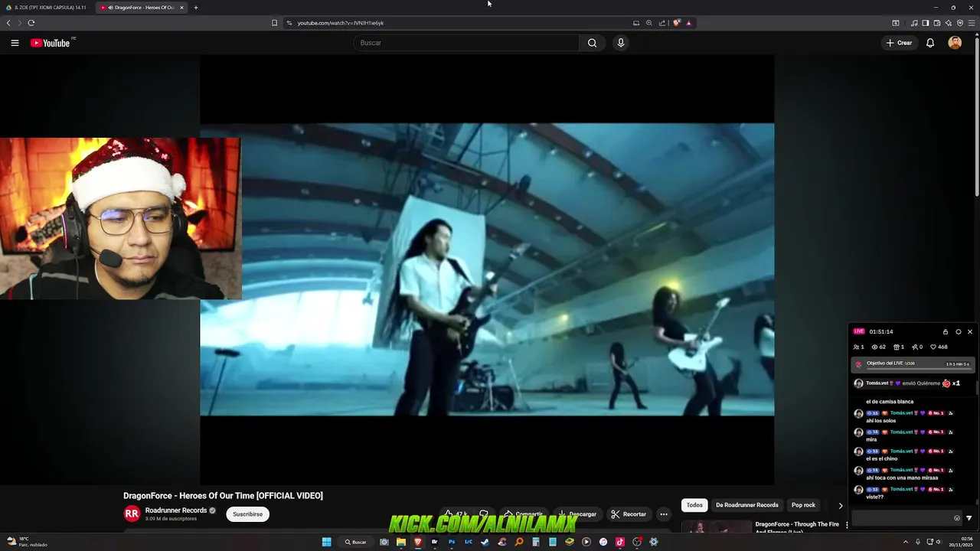
Task: Open OBS Studio from taskbar
Action: click(x=636, y=542)
